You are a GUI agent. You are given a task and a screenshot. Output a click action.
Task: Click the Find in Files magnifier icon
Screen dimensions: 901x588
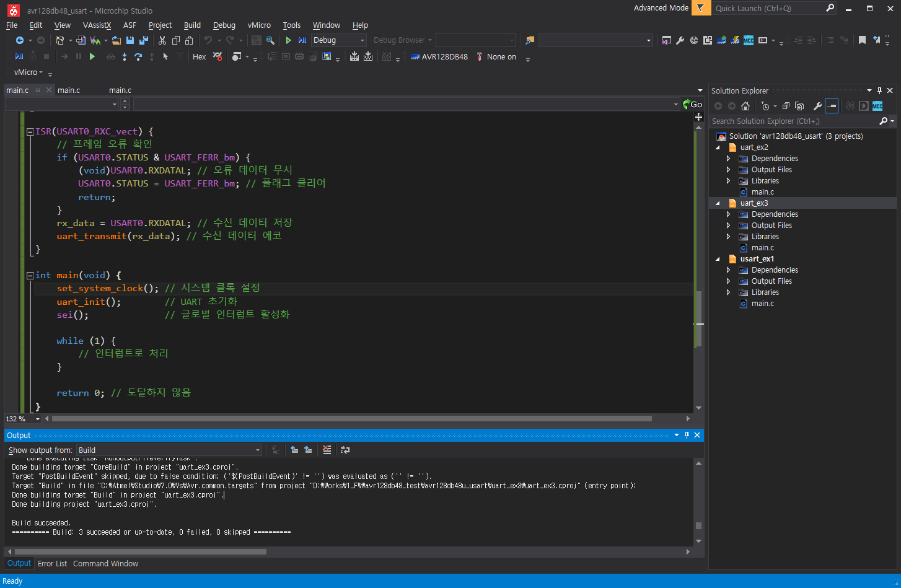pyautogui.click(x=270, y=40)
